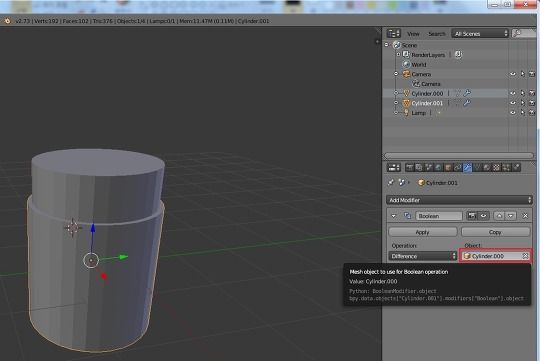Click the Cylinder.001 mesh object icon

coord(406,103)
